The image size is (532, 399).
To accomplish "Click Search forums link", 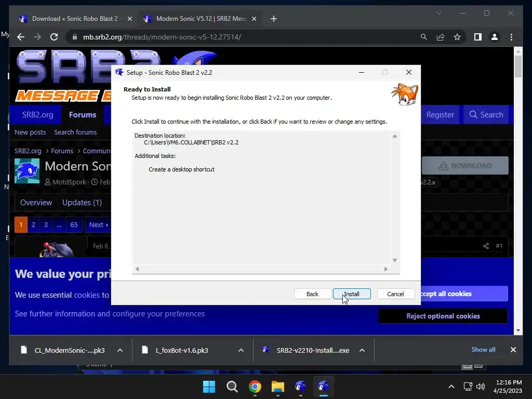I will (75, 132).
